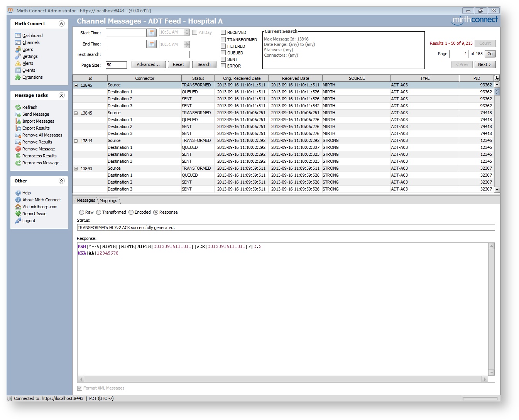The image size is (519, 420).
Task: Click the Reset button
Action: pyautogui.click(x=178, y=64)
